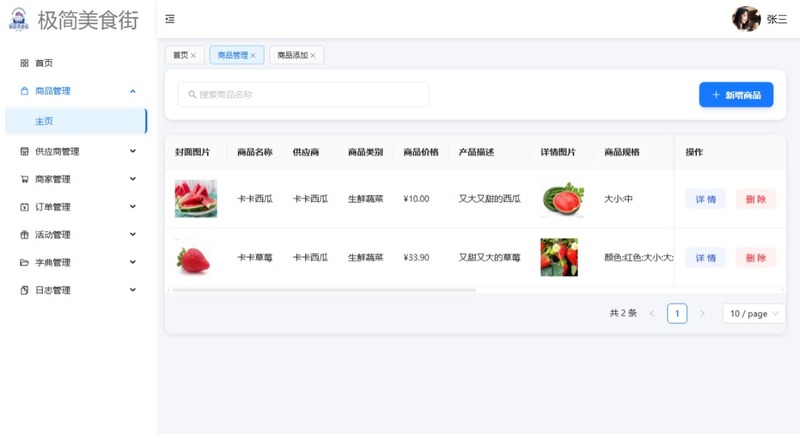Open the 10 / page size dropdown
Image resolution: width=800 pixels, height=434 pixels.
tap(754, 314)
